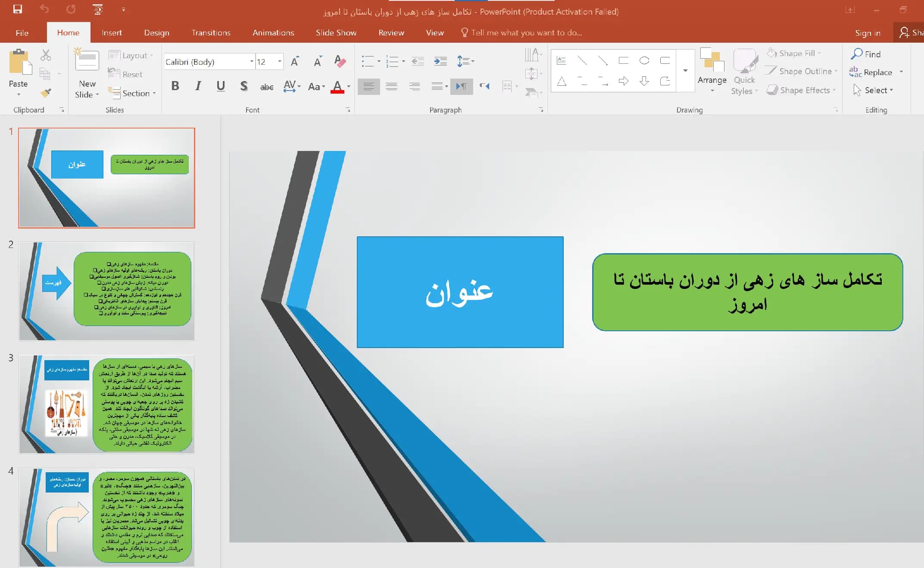Start slideshow from beginning icon in title bar
Image resolution: width=924 pixels, height=568 pixels.
[x=98, y=9]
